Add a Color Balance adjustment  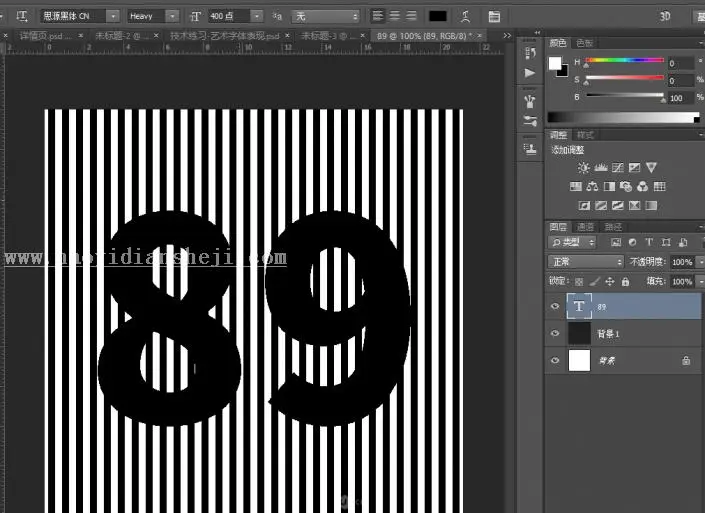click(x=592, y=187)
